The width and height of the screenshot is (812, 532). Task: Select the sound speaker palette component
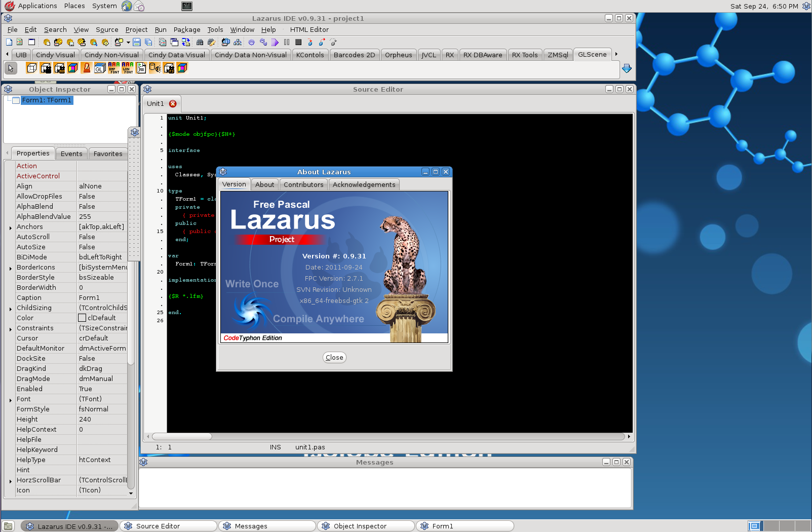click(155, 68)
